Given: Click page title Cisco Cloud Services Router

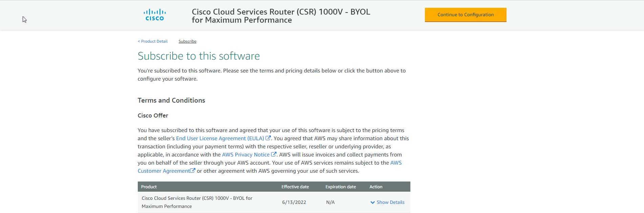Looking at the screenshot, I should (x=281, y=16).
